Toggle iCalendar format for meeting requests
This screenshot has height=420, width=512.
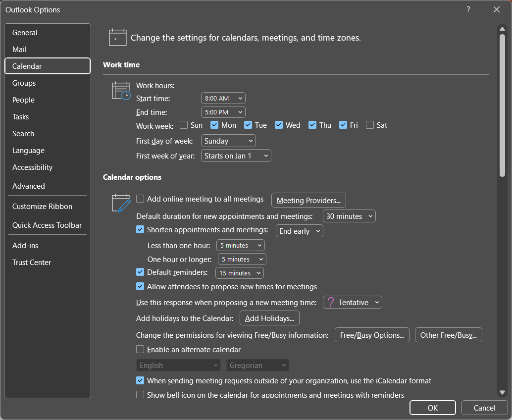click(x=140, y=380)
